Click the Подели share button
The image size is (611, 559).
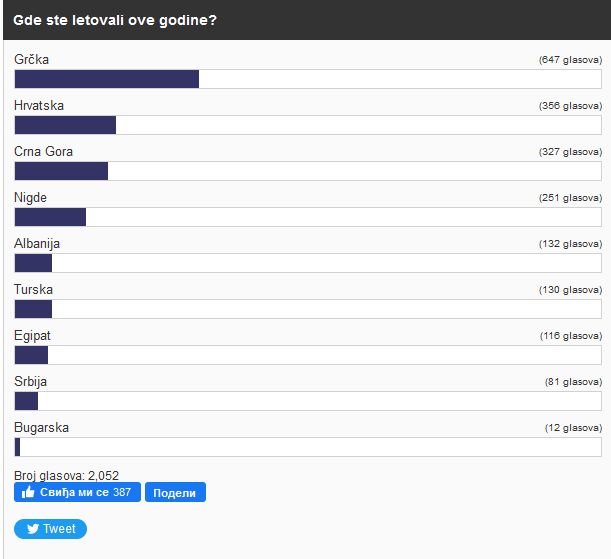(175, 492)
